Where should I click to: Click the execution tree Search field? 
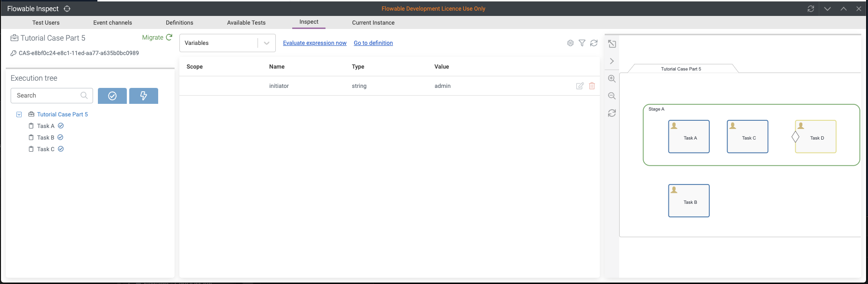pos(47,96)
